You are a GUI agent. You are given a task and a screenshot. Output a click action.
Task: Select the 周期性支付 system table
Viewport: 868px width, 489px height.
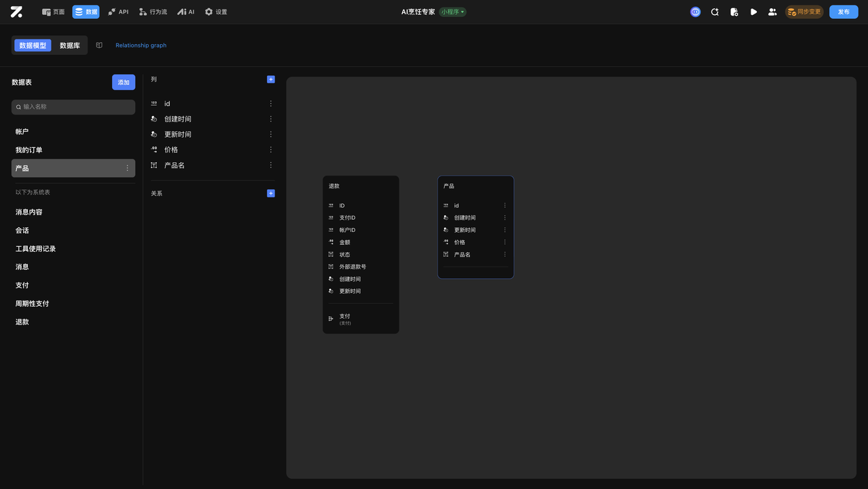tap(73, 304)
